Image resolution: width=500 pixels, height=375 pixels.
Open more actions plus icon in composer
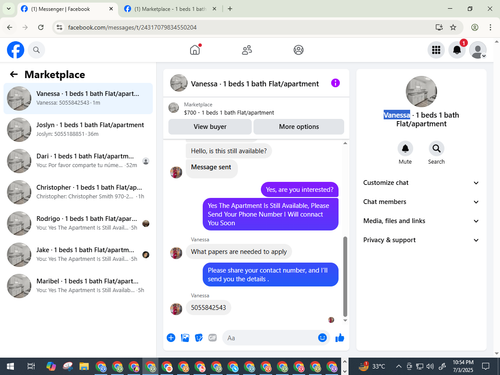pos(171,338)
